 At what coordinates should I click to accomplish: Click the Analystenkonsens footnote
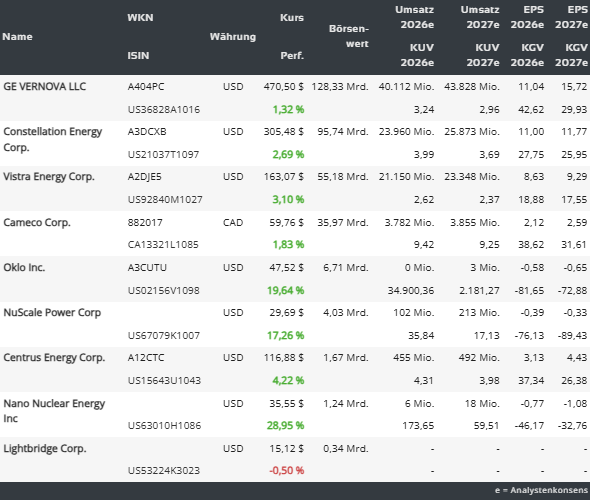[x=541, y=490]
